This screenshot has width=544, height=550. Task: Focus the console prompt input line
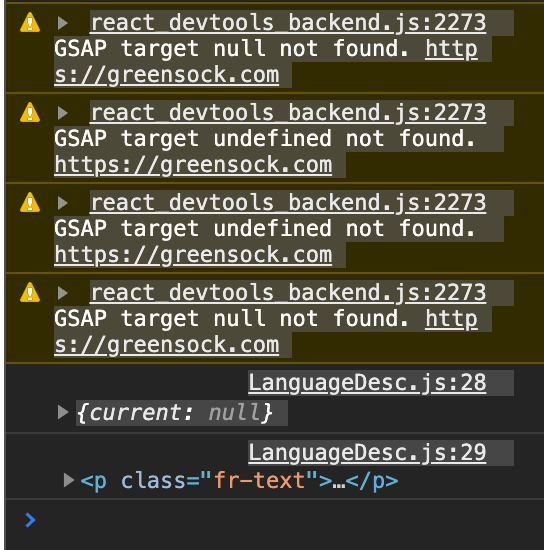point(291,520)
